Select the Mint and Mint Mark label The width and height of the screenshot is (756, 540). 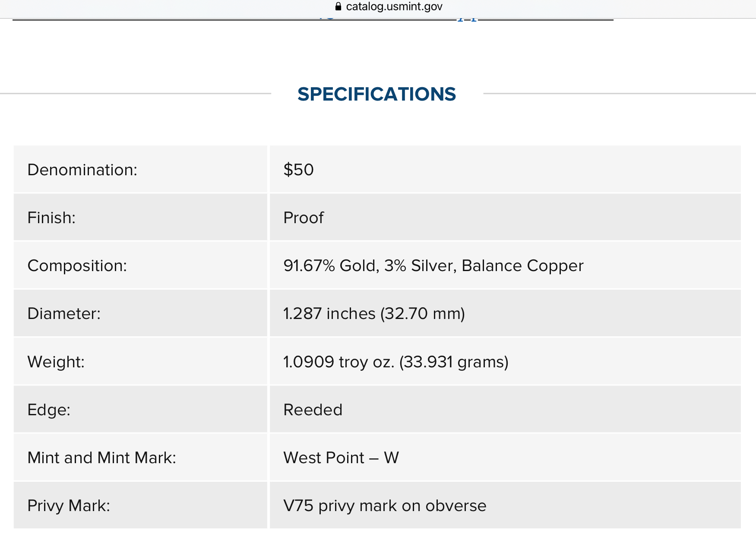click(101, 458)
